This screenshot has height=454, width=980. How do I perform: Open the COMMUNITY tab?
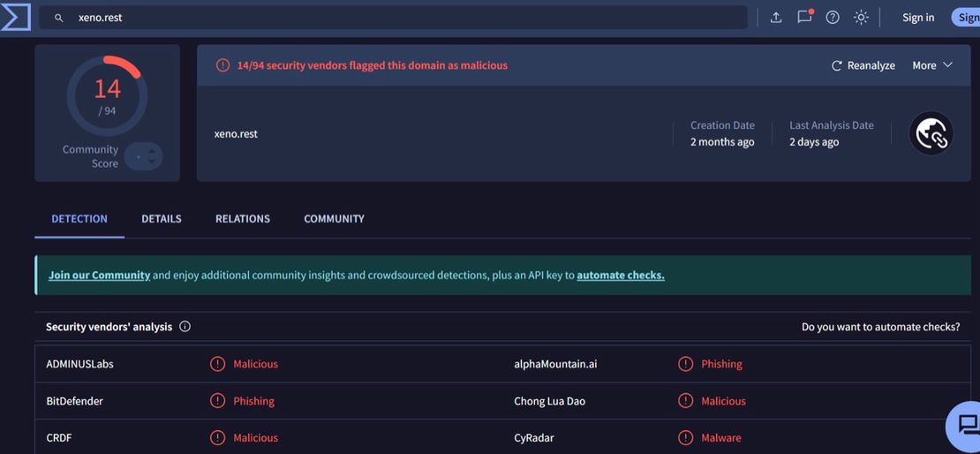click(334, 219)
